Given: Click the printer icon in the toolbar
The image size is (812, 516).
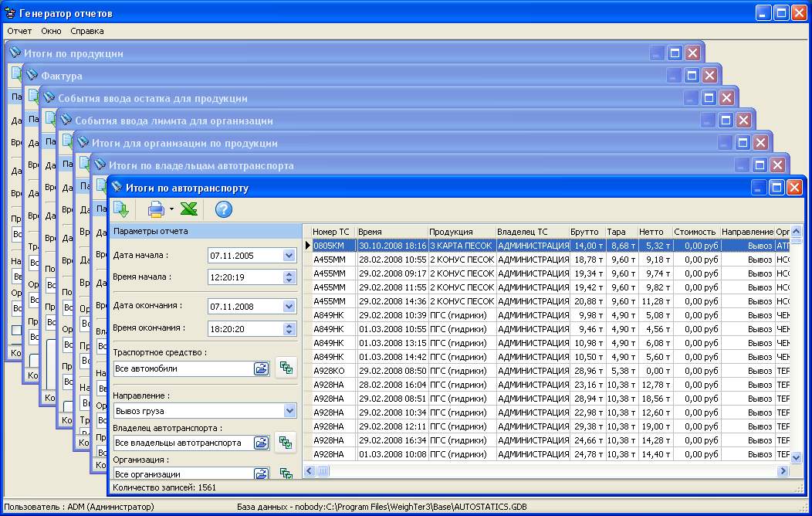Looking at the screenshot, I should (155, 209).
